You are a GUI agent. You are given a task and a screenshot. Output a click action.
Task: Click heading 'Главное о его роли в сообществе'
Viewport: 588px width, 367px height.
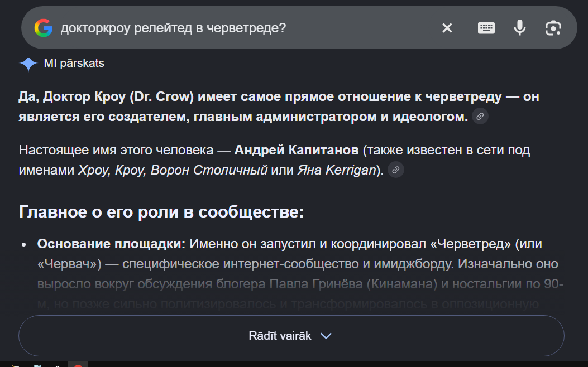coord(161,212)
